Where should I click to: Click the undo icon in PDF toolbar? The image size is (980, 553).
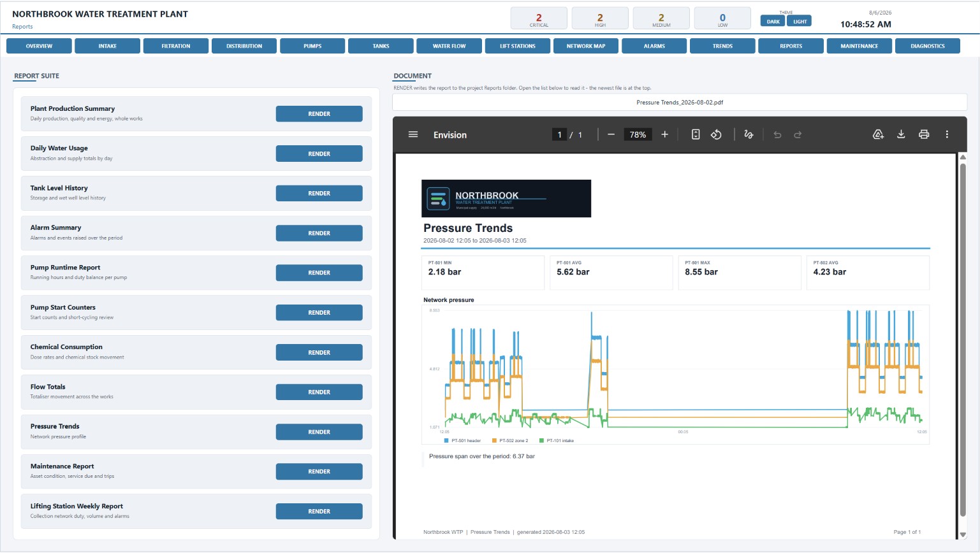777,134
